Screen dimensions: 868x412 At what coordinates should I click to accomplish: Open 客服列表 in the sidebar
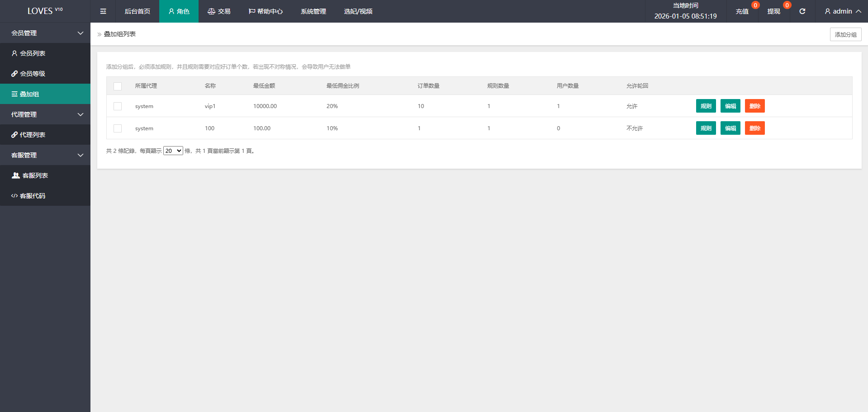point(35,175)
